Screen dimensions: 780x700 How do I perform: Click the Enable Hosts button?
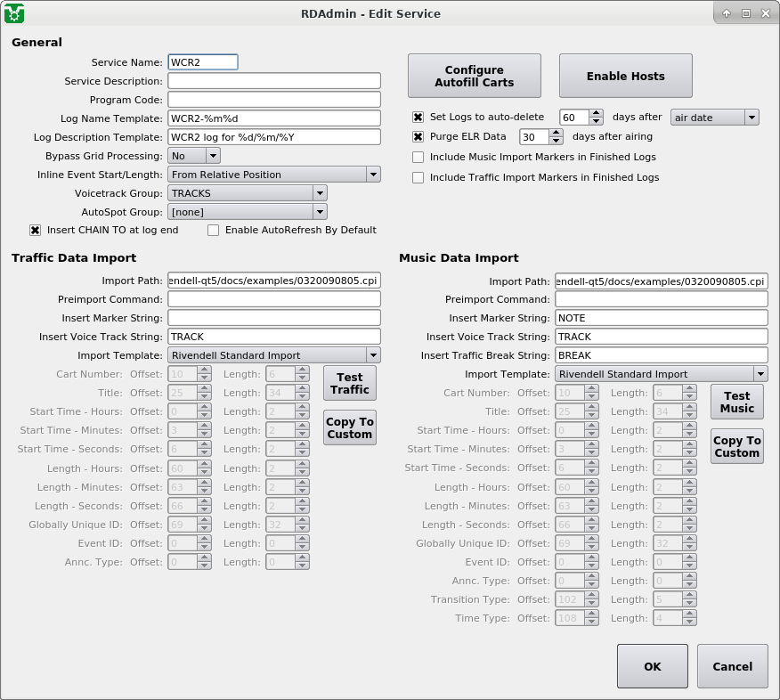625,76
